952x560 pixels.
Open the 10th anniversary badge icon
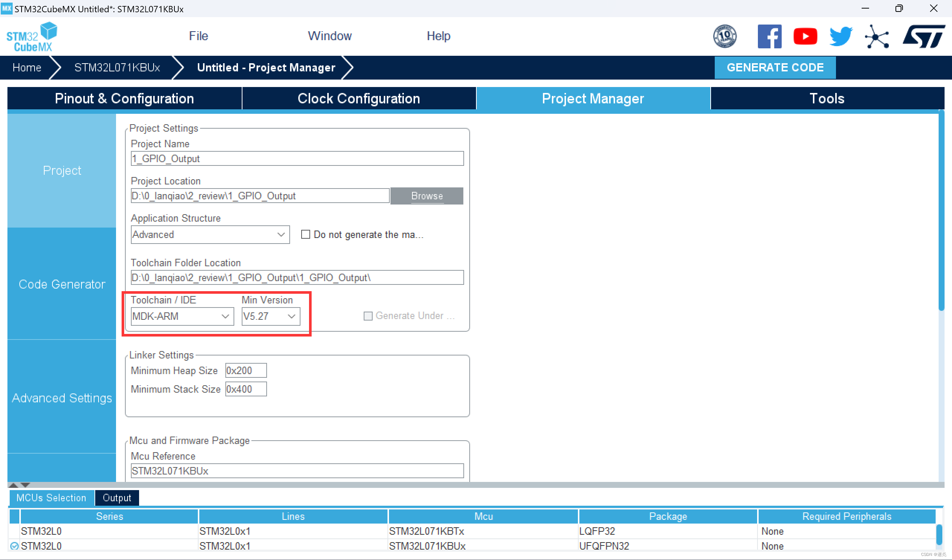click(724, 36)
